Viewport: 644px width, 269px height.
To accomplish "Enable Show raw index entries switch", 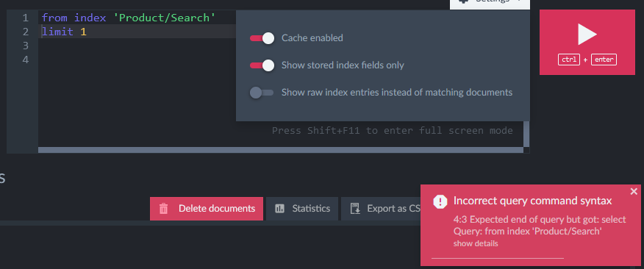I will tap(262, 93).
